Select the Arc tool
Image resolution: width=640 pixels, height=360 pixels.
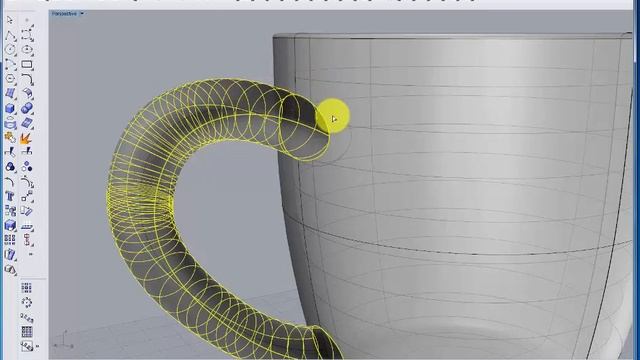click(x=10, y=64)
